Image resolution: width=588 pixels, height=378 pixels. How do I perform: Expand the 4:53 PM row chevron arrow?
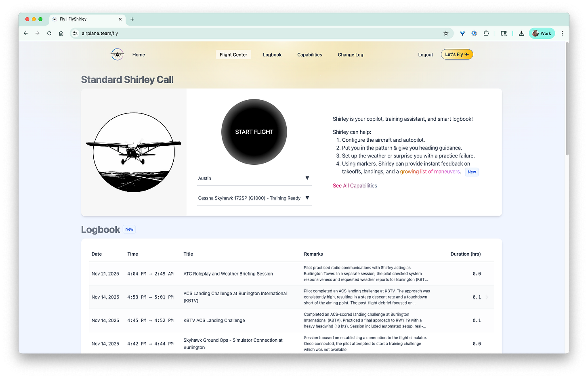[487, 297]
